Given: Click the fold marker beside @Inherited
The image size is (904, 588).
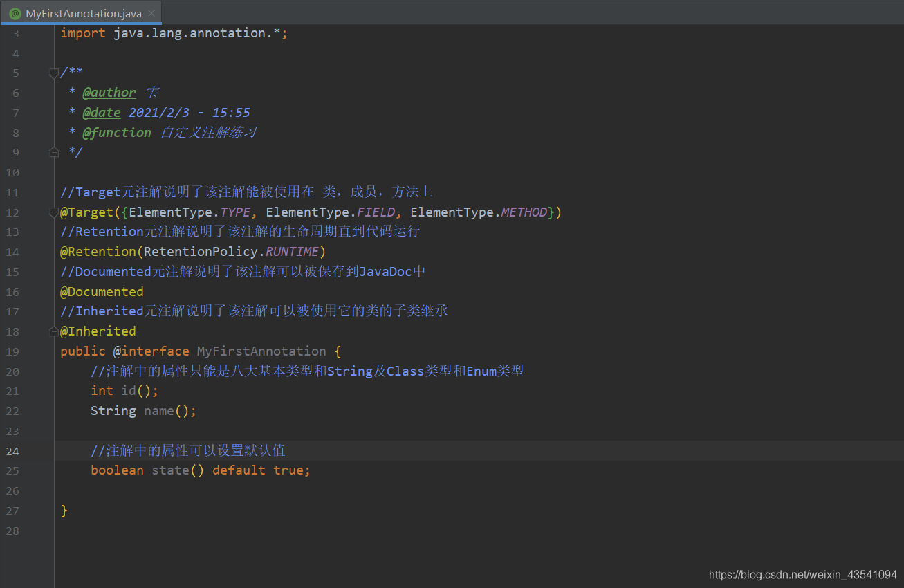Looking at the screenshot, I should point(54,331).
